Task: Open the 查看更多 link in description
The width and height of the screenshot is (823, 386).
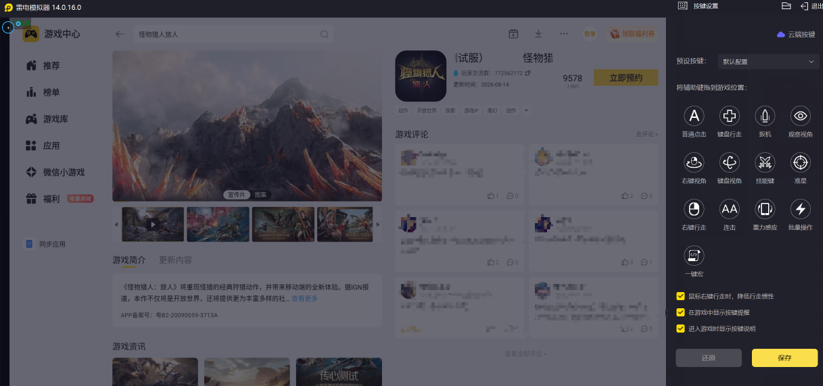Action: click(x=304, y=298)
